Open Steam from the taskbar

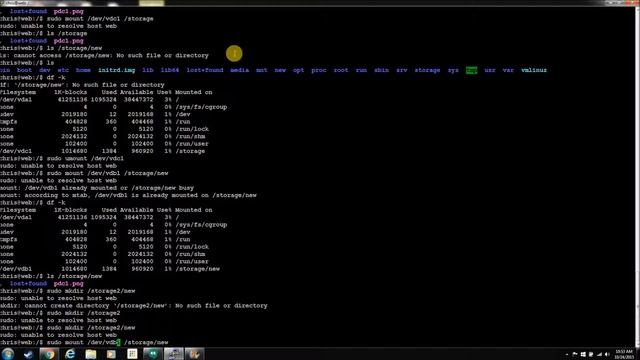point(28,354)
